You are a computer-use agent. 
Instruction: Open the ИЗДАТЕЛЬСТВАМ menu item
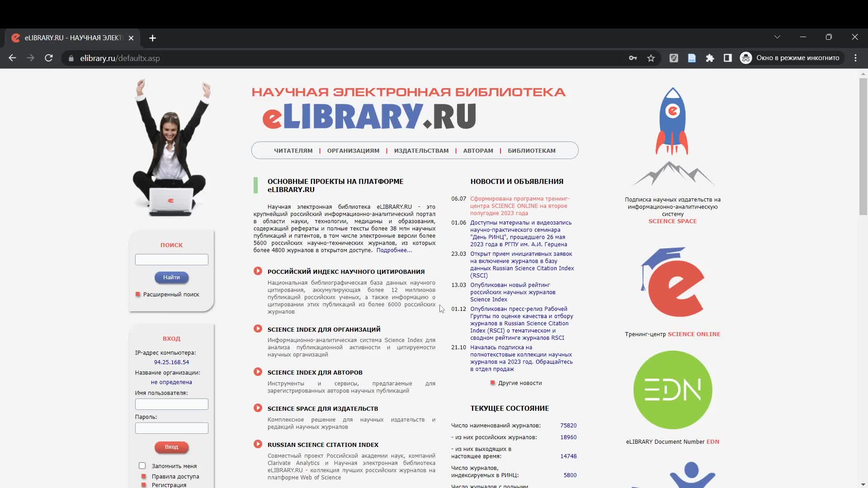[x=421, y=151]
